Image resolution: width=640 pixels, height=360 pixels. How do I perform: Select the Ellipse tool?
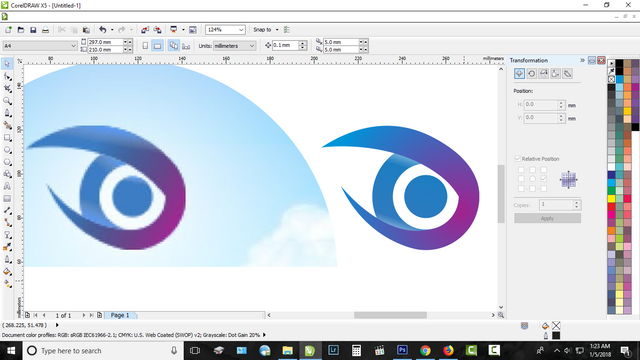7,150
